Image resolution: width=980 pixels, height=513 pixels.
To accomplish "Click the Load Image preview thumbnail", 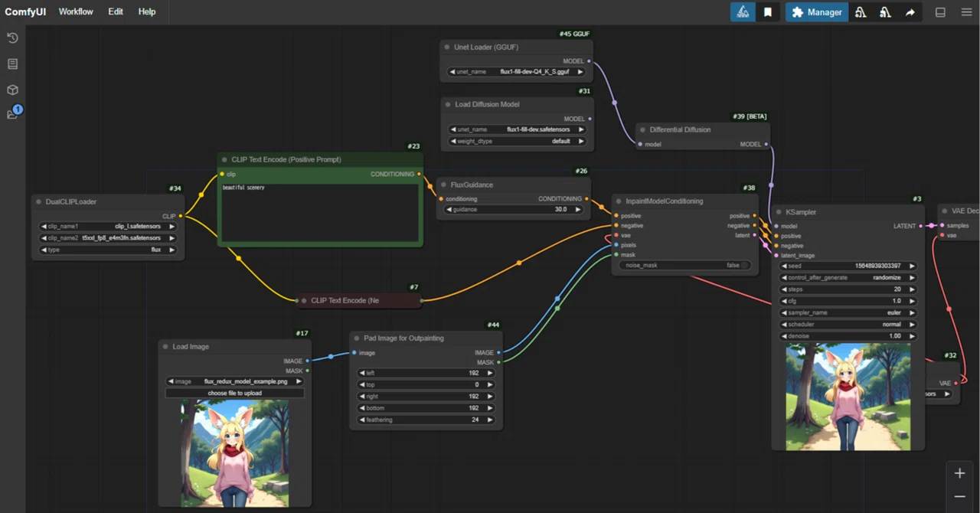I will pos(234,453).
